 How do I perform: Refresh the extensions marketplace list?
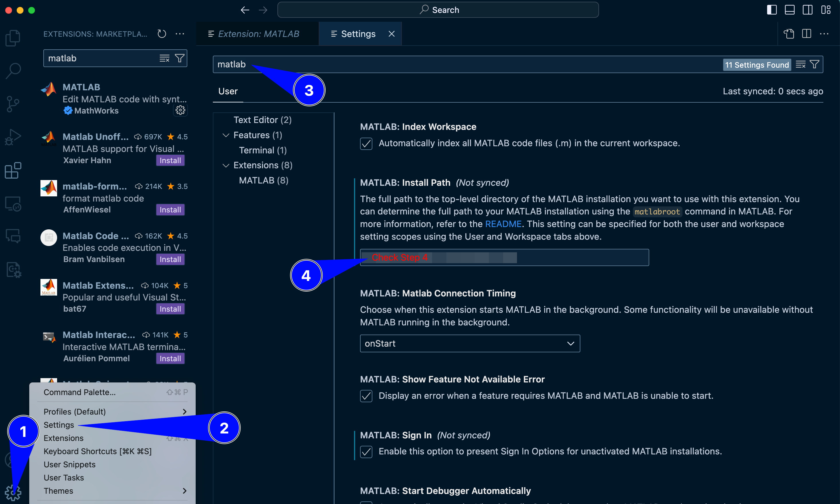(162, 34)
